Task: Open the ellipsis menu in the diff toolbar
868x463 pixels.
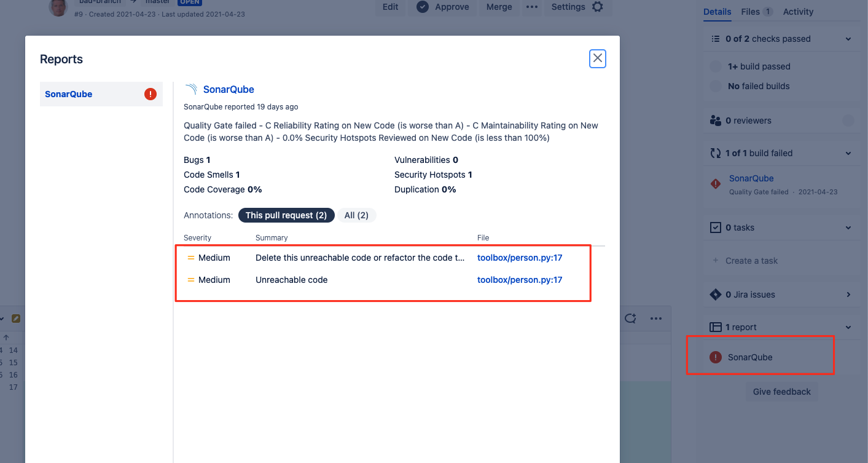Action: 656,319
